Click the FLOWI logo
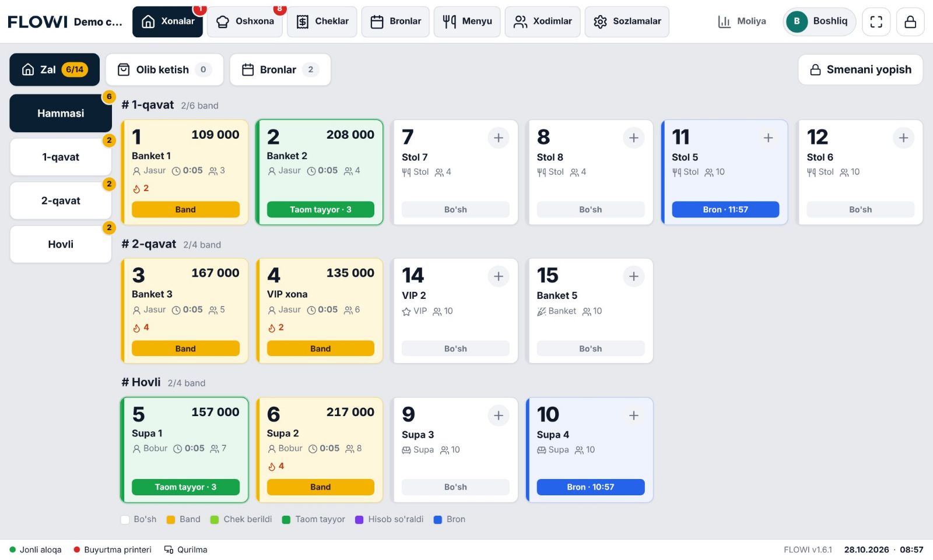This screenshot has width=933, height=560. tap(37, 22)
